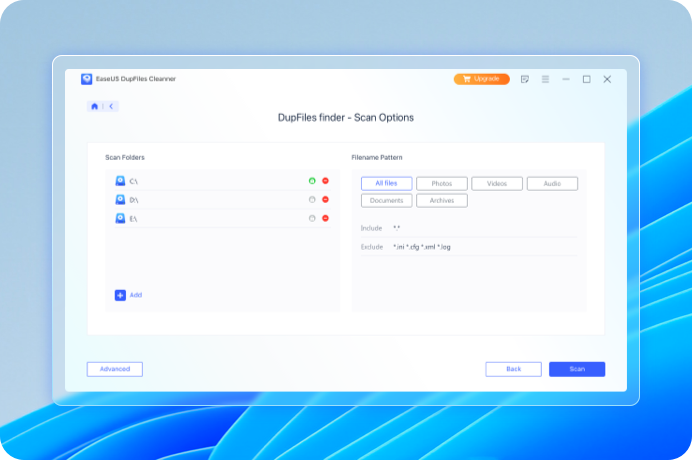Open the Advanced options

coord(115,369)
